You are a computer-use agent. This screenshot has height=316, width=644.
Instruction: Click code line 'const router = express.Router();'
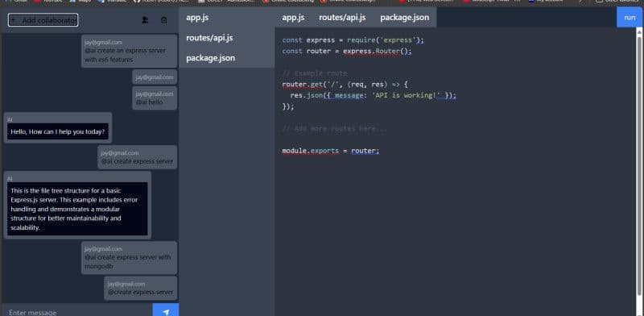point(347,51)
